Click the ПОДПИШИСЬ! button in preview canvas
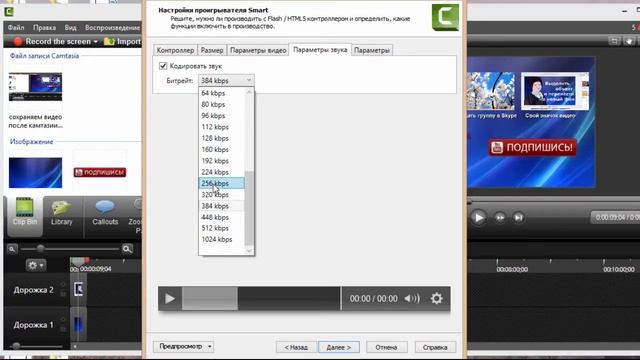The image size is (640, 360). [x=532, y=147]
